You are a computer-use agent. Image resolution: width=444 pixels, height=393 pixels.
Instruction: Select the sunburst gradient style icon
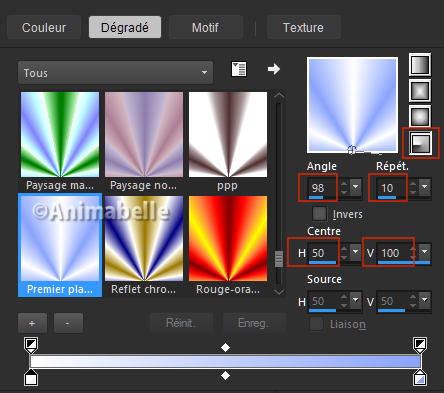click(x=420, y=117)
